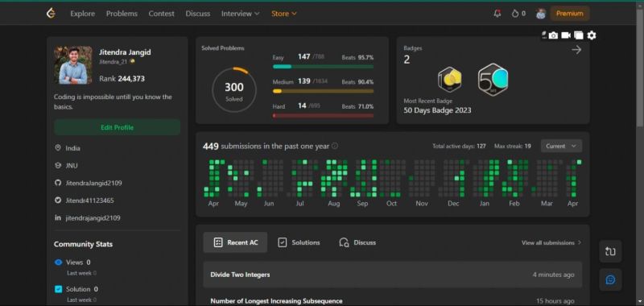644x306 pixels.
Task: Open the Divide Two Integers submission
Action: (392, 275)
